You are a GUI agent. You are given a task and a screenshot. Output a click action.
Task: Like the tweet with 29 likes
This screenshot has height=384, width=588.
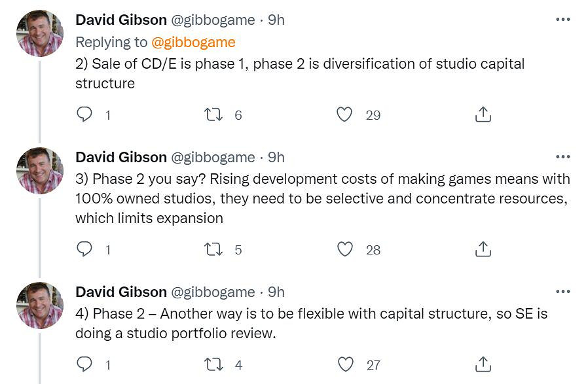tap(344, 114)
